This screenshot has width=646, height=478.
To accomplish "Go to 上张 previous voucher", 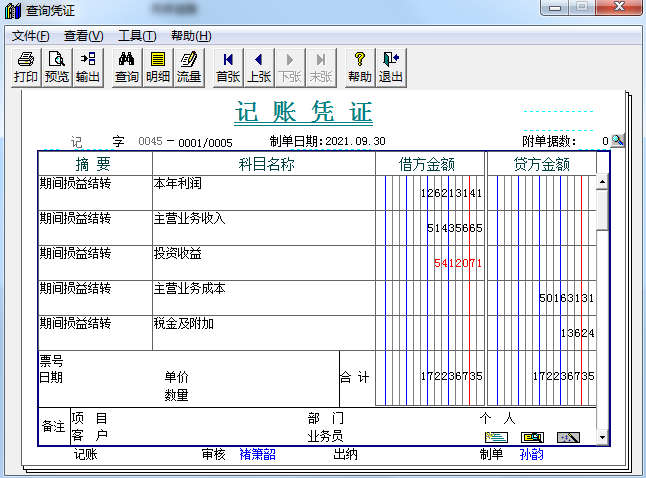I will [259, 68].
